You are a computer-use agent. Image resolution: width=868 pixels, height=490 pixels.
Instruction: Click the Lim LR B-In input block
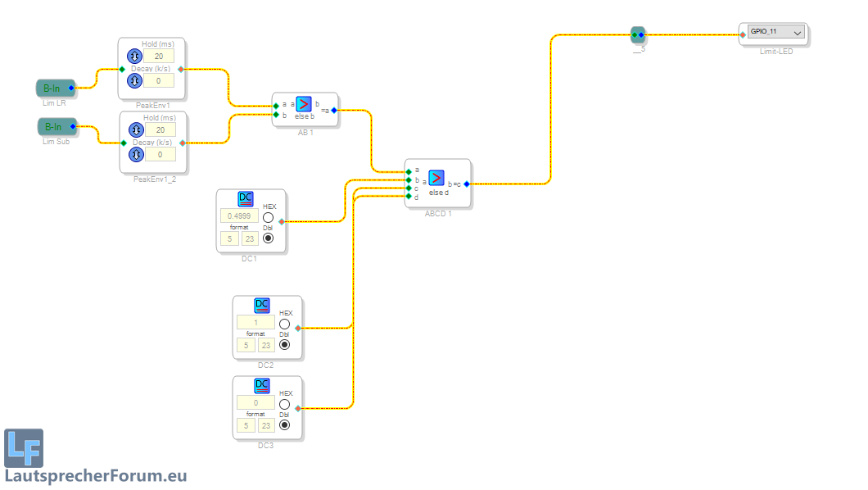53,88
